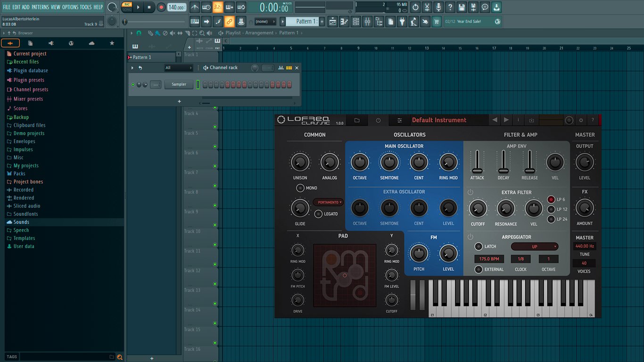Toggle the Arpeggiator power button
This screenshot has width=644, height=362.
470,237
